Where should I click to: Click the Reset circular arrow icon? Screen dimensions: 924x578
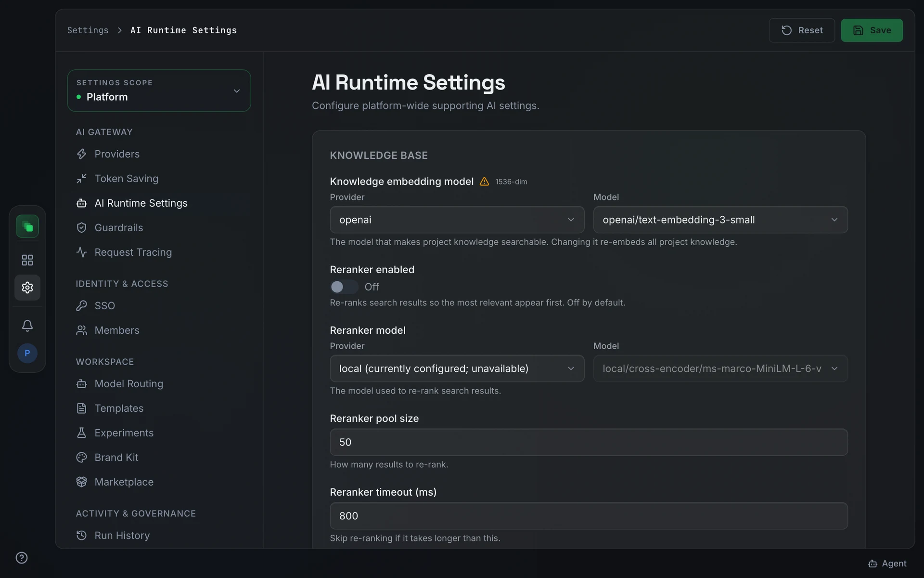click(x=787, y=30)
